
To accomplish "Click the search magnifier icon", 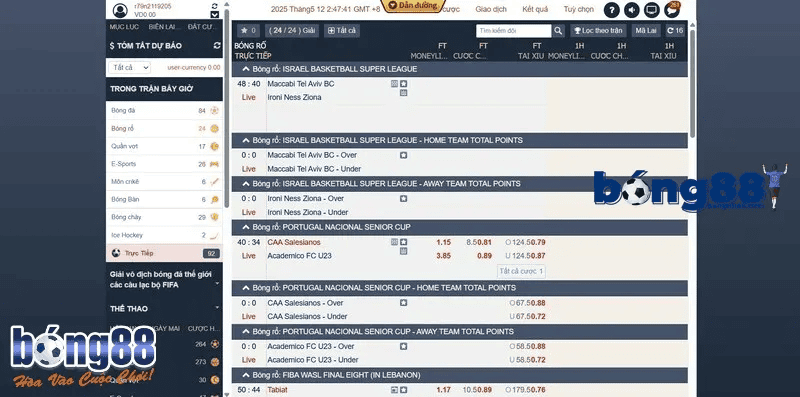I will (558, 31).
